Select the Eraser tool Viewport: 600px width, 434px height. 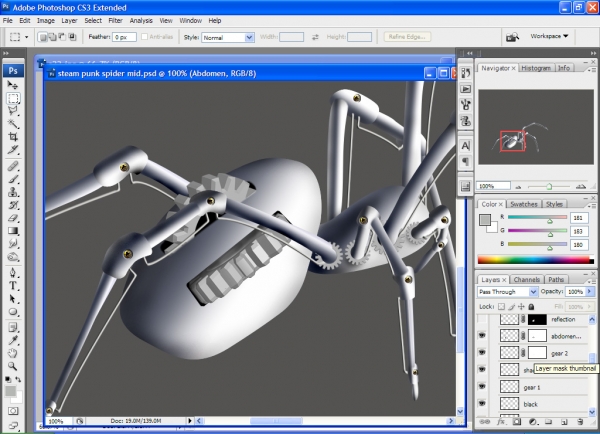(13, 218)
